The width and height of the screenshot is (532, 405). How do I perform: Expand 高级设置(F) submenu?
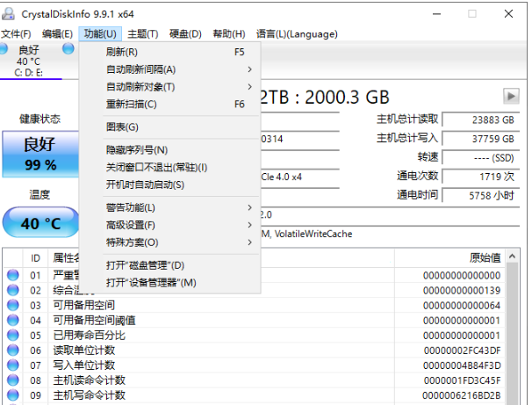[x=169, y=225]
